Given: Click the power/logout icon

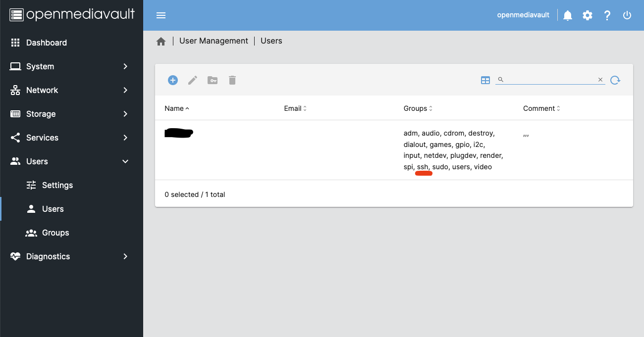Looking at the screenshot, I should click(x=627, y=15).
